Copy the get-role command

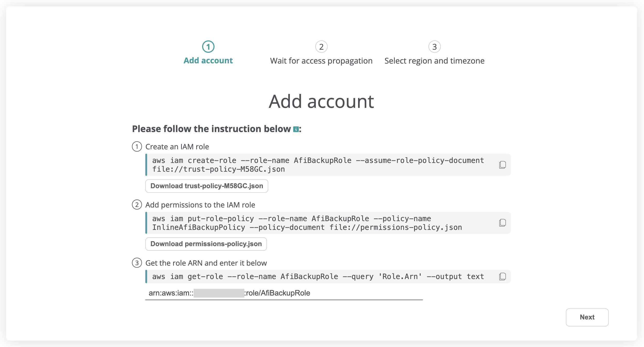pos(502,276)
